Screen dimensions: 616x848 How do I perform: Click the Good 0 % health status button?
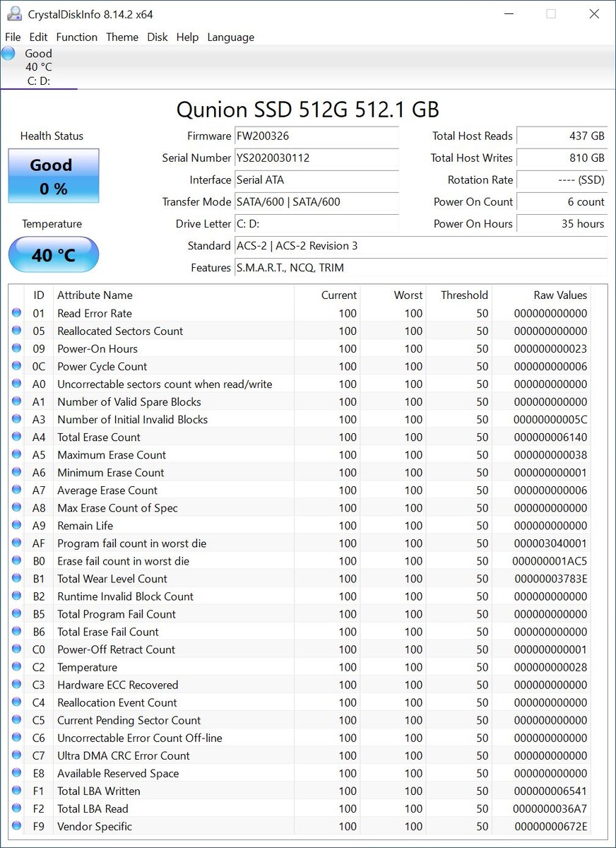pyautogui.click(x=54, y=176)
